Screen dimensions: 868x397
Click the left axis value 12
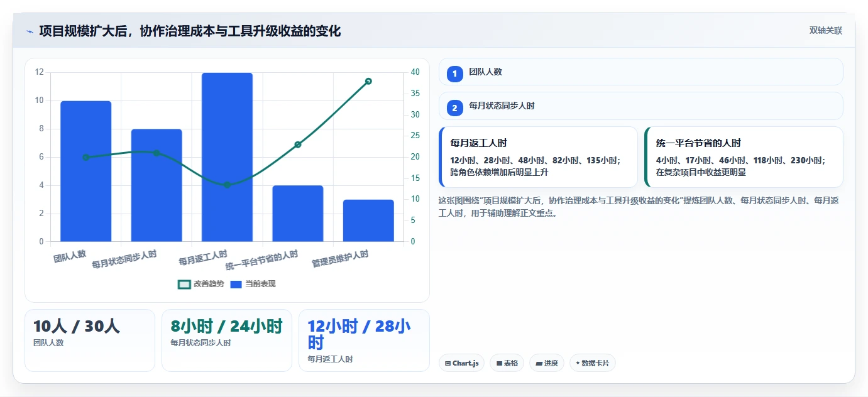coord(40,72)
